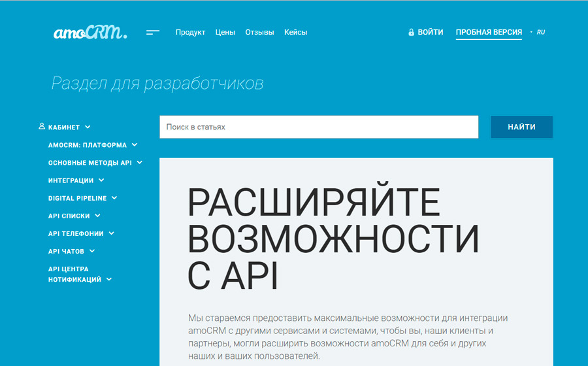Viewport: 588px width, 366px height.
Task: Open the КАБИНЕТ sidebar item
Action: [64, 127]
